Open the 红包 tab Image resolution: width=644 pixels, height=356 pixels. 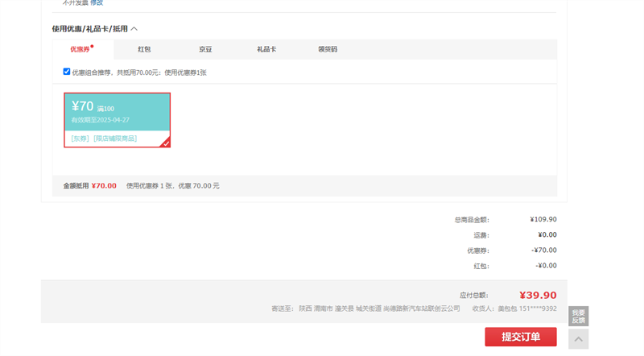click(x=144, y=49)
